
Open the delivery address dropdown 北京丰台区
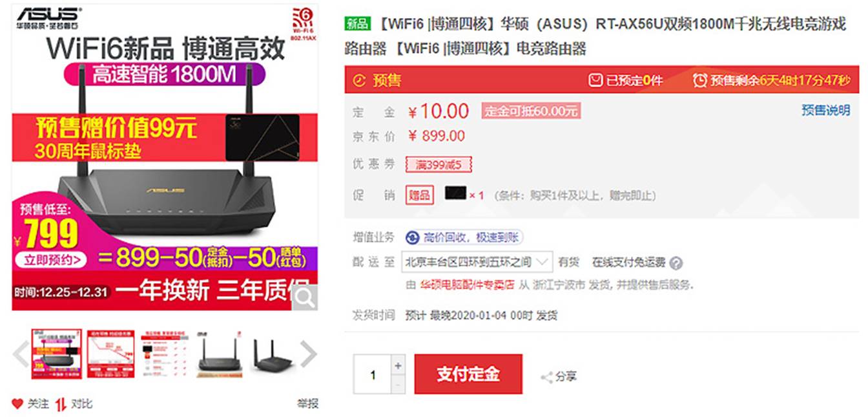(477, 262)
